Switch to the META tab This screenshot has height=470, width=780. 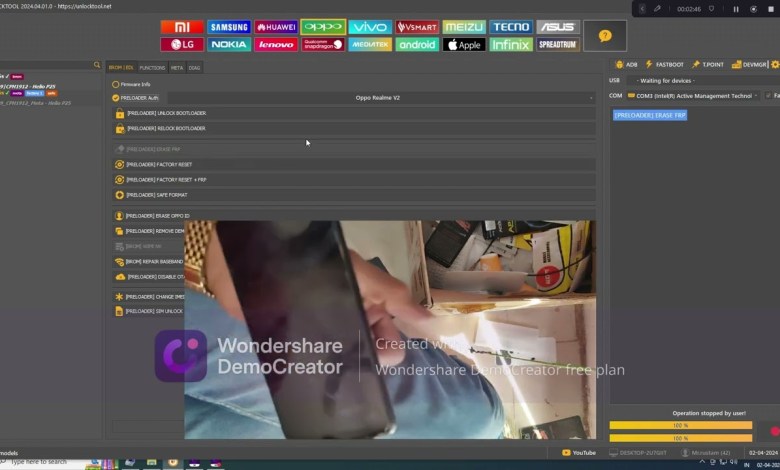pyautogui.click(x=177, y=68)
